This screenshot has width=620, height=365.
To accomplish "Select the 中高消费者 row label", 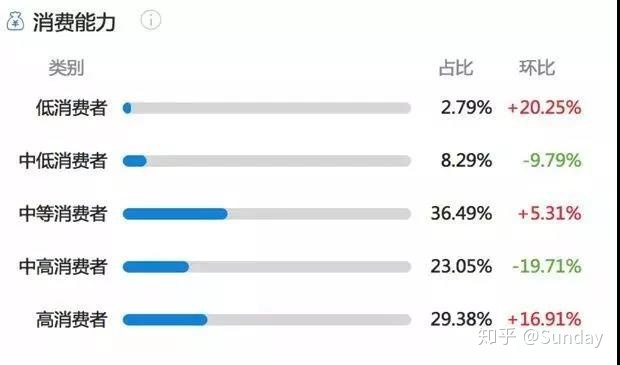I will click(63, 267).
